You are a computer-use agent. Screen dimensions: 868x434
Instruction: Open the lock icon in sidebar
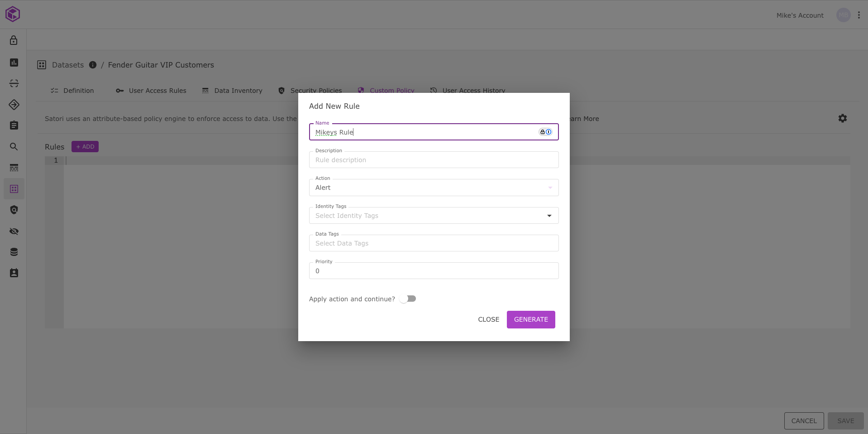(14, 40)
